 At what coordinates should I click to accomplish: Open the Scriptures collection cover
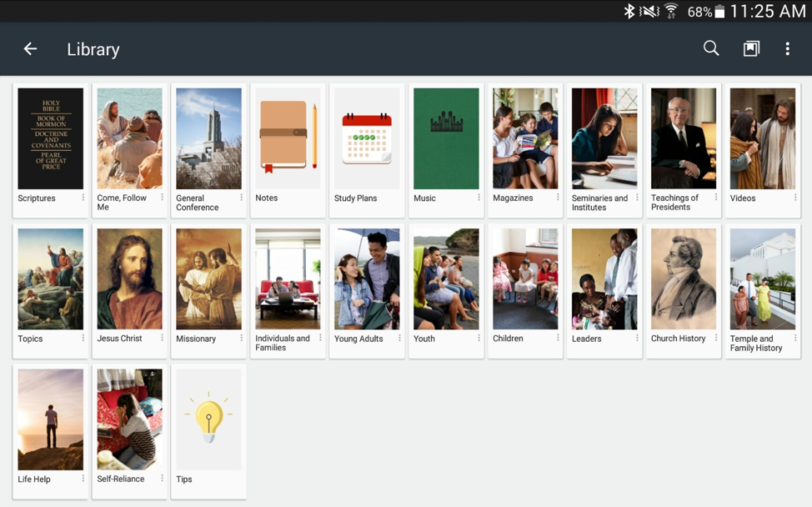pyautogui.click(x=51, y=138)
